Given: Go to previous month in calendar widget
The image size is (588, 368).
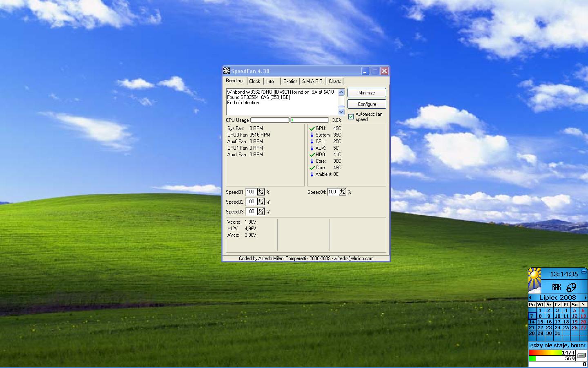Looking at the screenshot, I should [x=530, y=298].
